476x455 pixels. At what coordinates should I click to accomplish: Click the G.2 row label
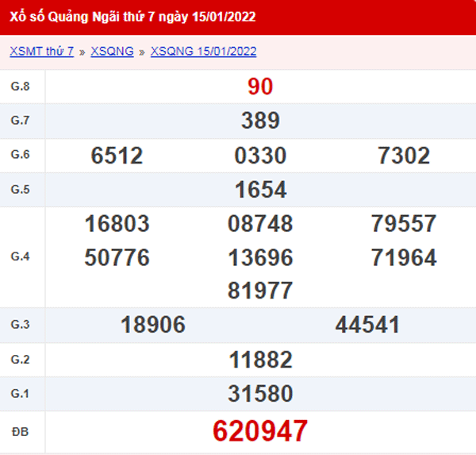pos(21,360)
